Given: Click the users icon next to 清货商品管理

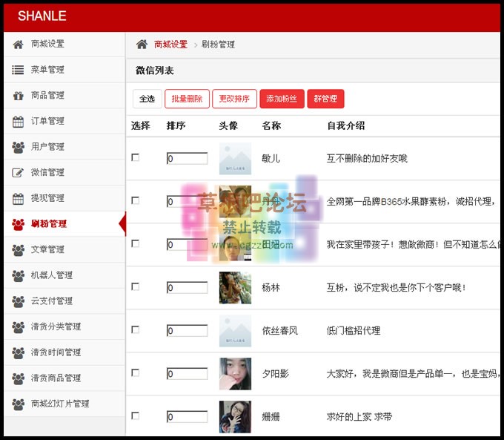Looking at the screenshot, I should (x=18, y=378).
